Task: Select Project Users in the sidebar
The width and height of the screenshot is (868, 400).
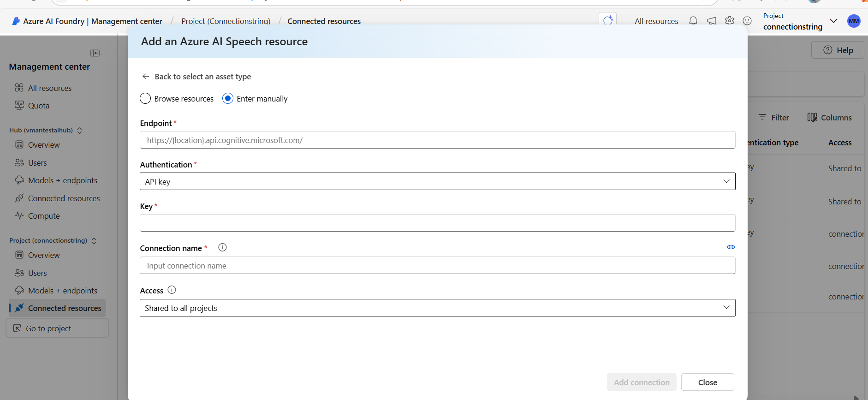Action: tap(37, 273)
